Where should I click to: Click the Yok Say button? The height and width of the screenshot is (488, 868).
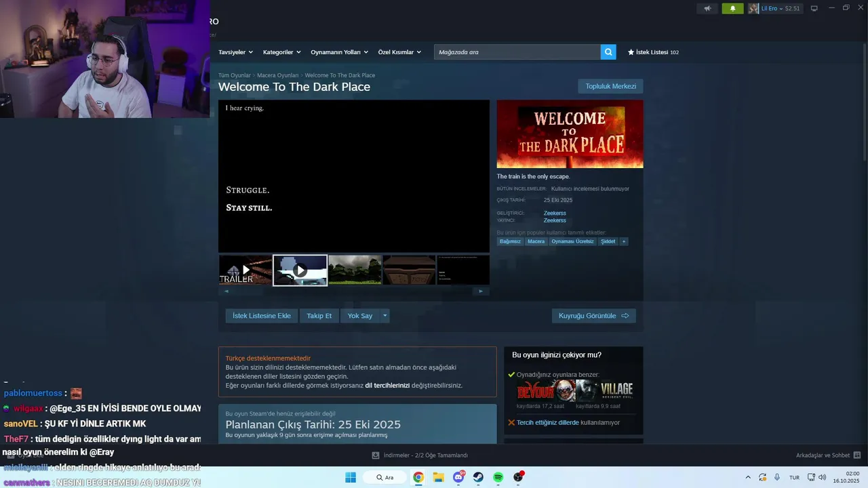pyautogui.click(x=360, y=316)
